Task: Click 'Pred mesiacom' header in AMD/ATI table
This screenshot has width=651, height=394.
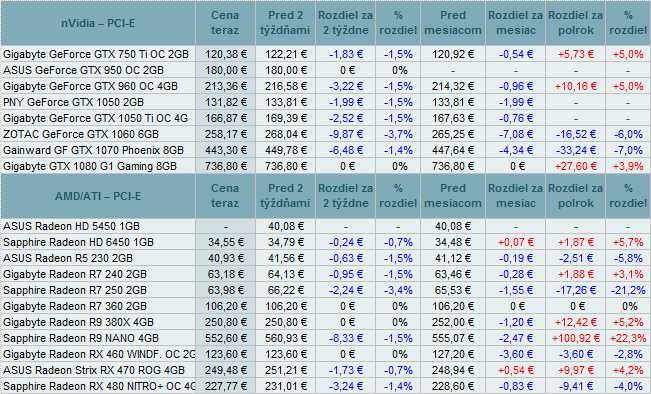Action: 453,196
